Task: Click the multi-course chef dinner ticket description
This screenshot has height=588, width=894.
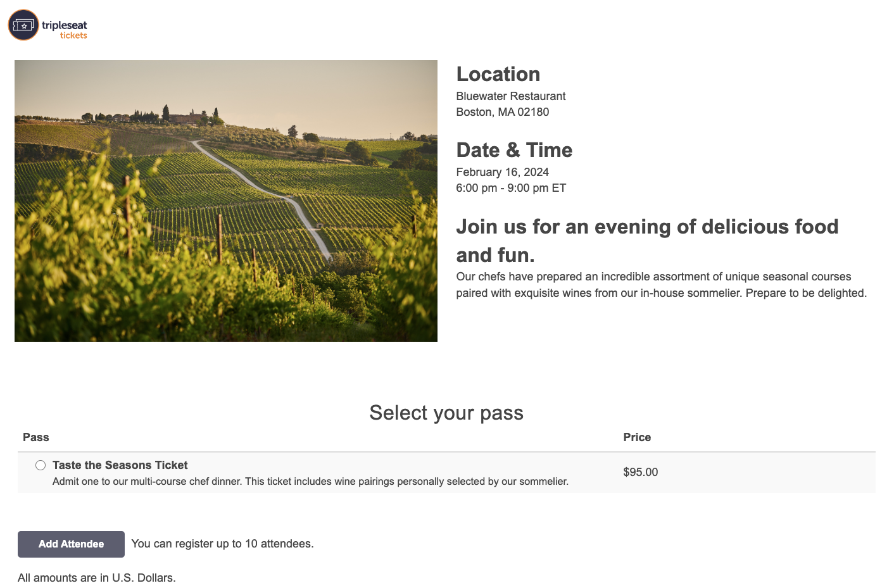Action: (310, 482)
